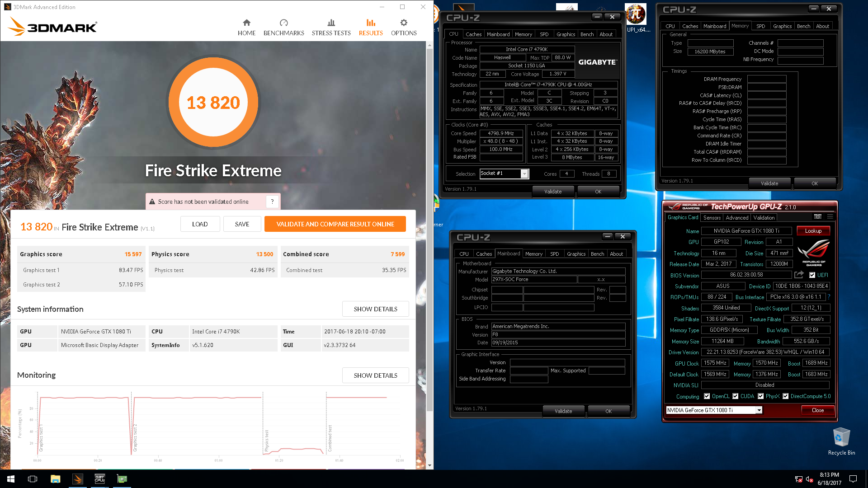Switch to Validation tab in GPU-Z
Image resolution: width=868 pixels, height=488 pixels.
point(764,218)
